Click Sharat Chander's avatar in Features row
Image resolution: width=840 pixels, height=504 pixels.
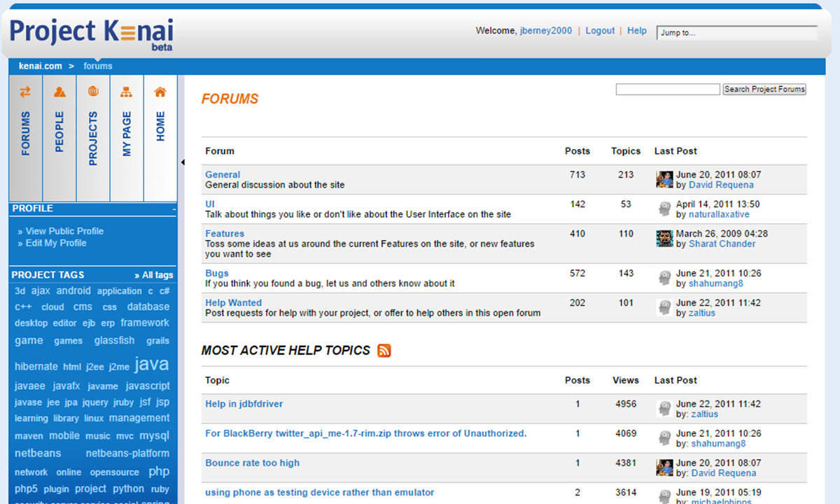tap(665, 238)
